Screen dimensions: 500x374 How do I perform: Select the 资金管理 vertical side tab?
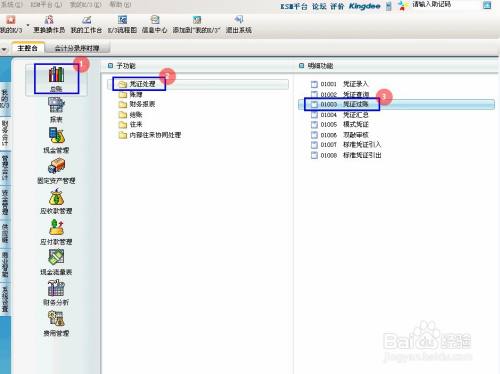pyautogui.click(x=5, y=202)
